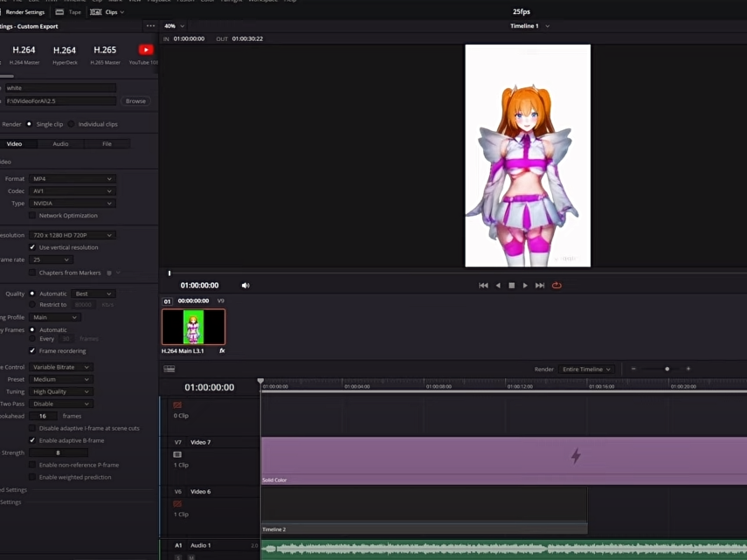This screenshot has width=747, height=560.
Task: Toggle Video 6 track disabled icon
Action: tap(177, 504)
